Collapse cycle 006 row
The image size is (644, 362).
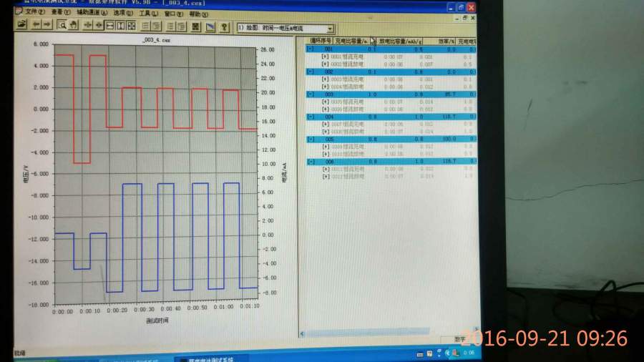(311, 162)
